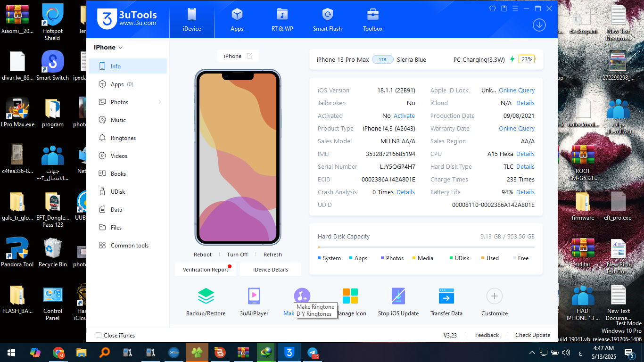Click the 1TB storage badge
The height and width of the screenshot is (362, 644).
(382, 59)
